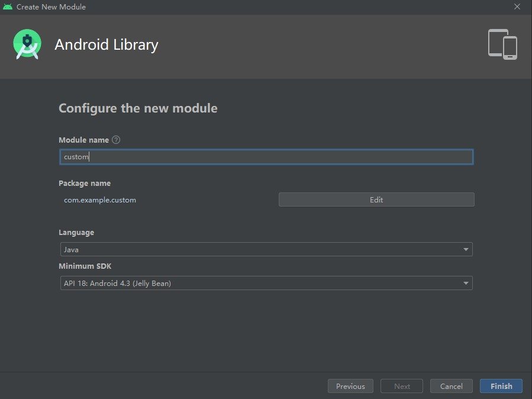Cancel module creation
This screenshot has height=399, width=532.
point(452,386)
